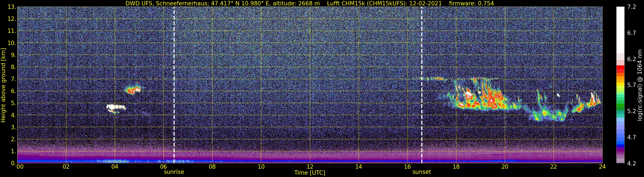Click the 'Time [UTC]' axis label

pyautogui.click(x=309, y=173)
